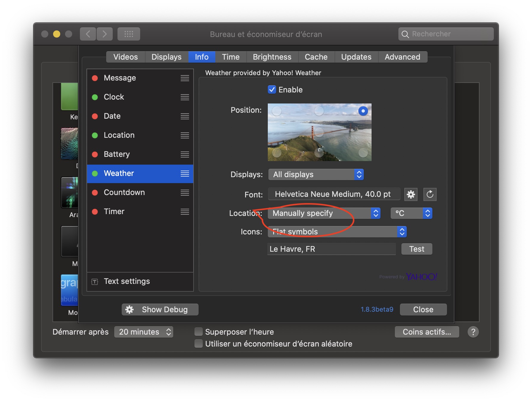Viewport: 532px width, 402px height.
Task: Open the °C temperature unit dropdown
Action: (x=411, y=213)
